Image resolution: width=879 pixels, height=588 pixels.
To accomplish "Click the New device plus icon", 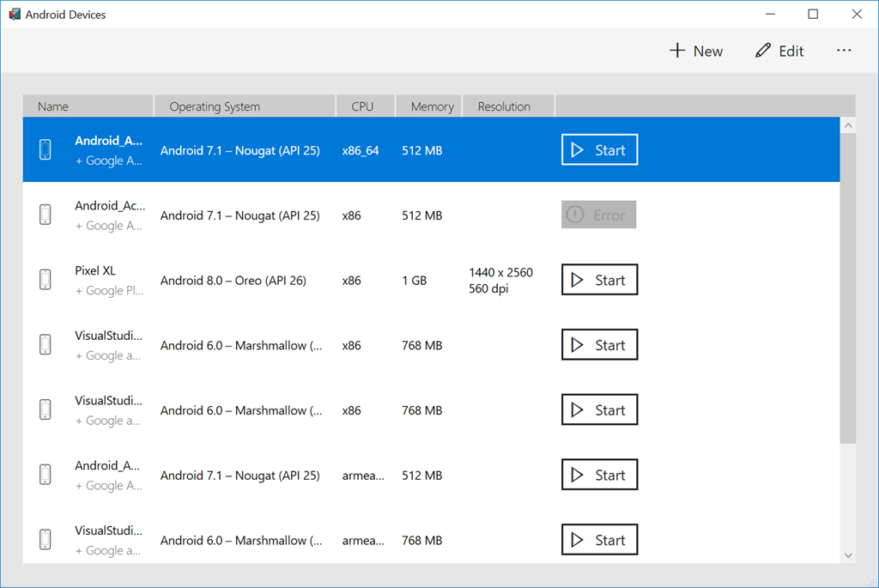I will point(677,51).
